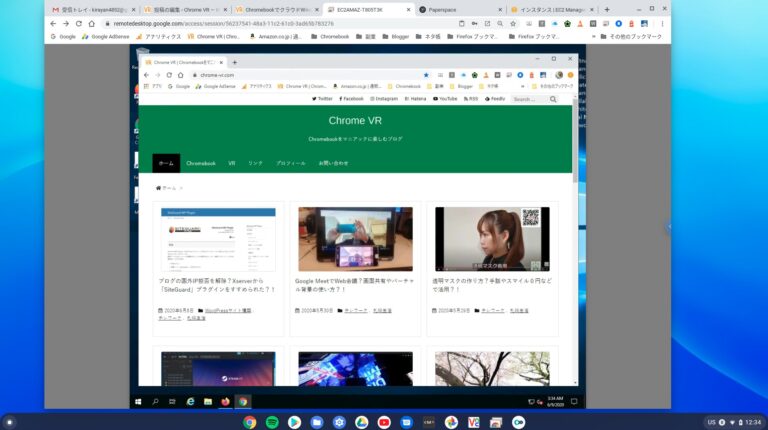Launch Spotify from the shelf

point(272,422)
